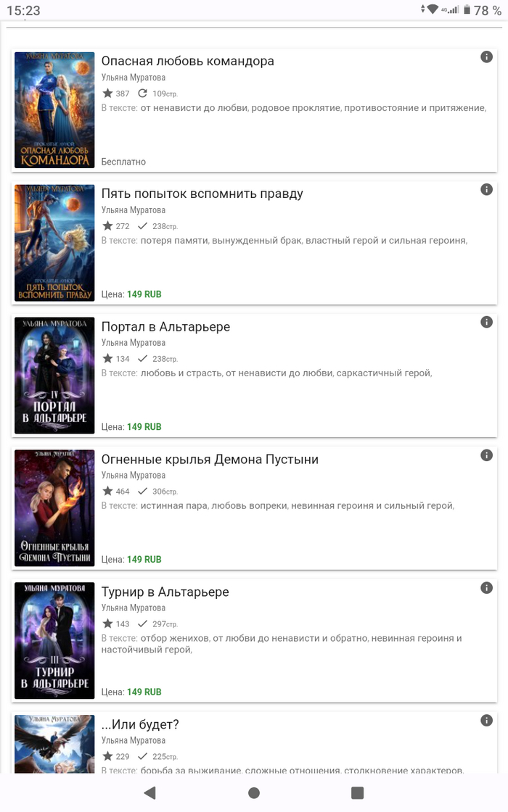The width and height of the screenshot is (508, 812).
Task: Select the Турнир в Альтарьере cover
Action: point(54,641)
